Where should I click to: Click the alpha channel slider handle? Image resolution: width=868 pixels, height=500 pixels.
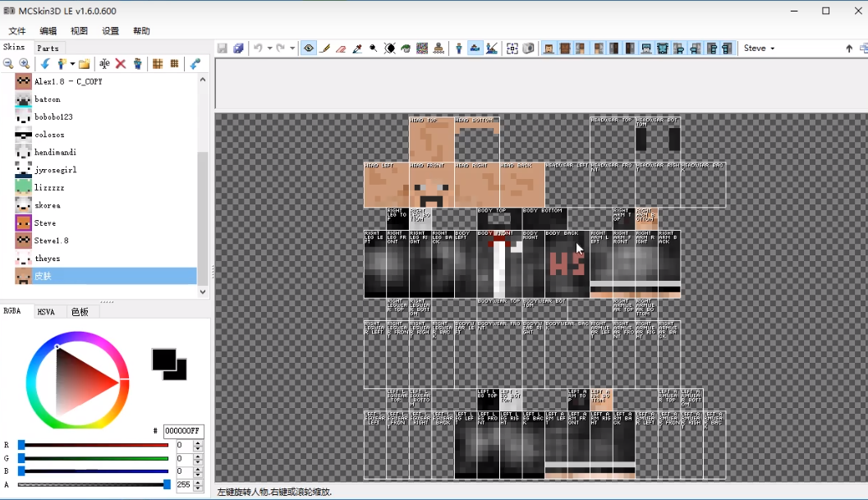[x=167, y=484]
